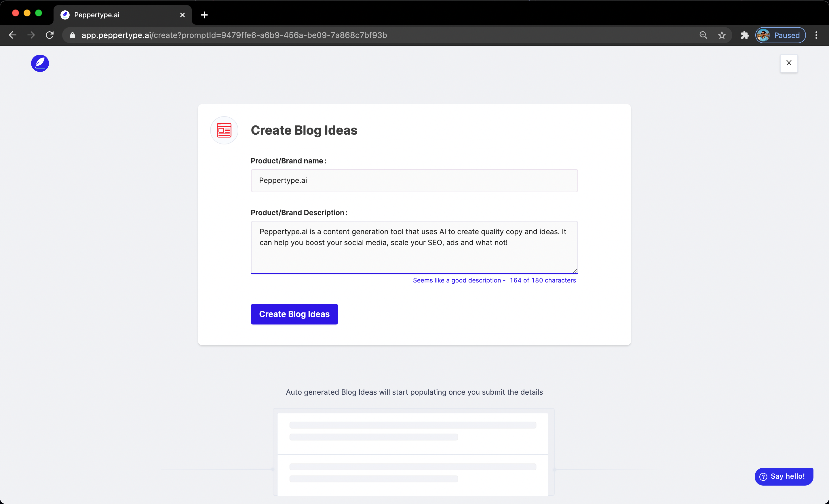Viewport: 829px width, 504px height.
Task: Open a new browser tab
Action: pos(204,15)
